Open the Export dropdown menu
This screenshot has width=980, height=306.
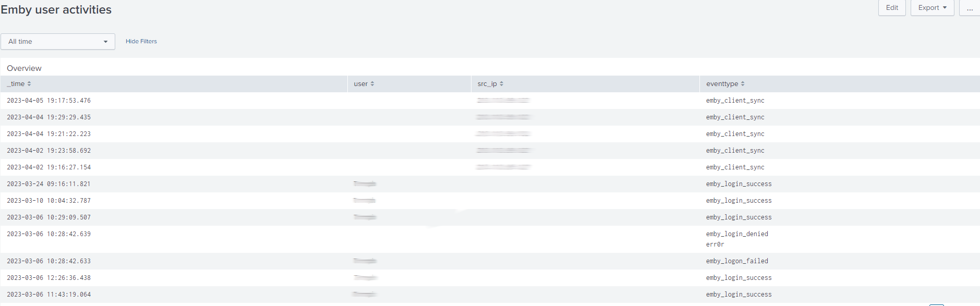[932, 8]
